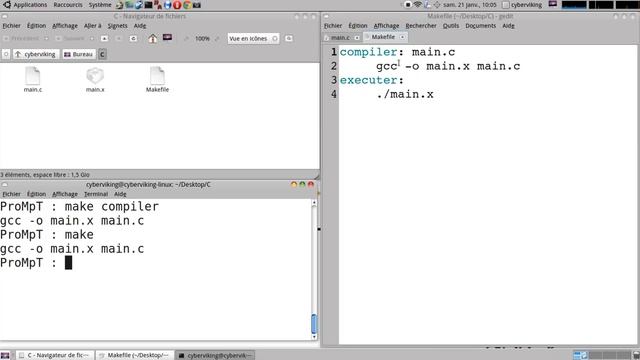Switch to Makefile gedit taskbar item

135,356
